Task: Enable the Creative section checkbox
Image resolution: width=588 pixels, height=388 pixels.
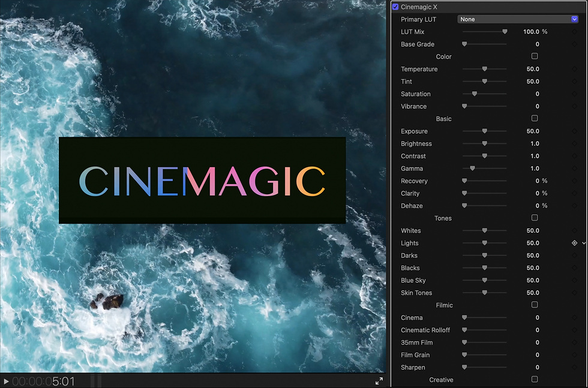Action: pyautogui.click(x=535, y=379)
